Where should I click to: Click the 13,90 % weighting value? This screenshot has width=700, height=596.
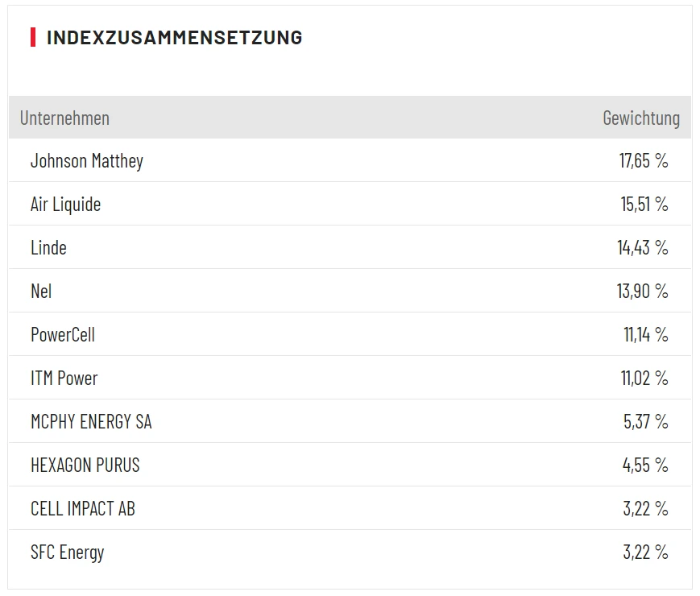(x=643, y=292)
